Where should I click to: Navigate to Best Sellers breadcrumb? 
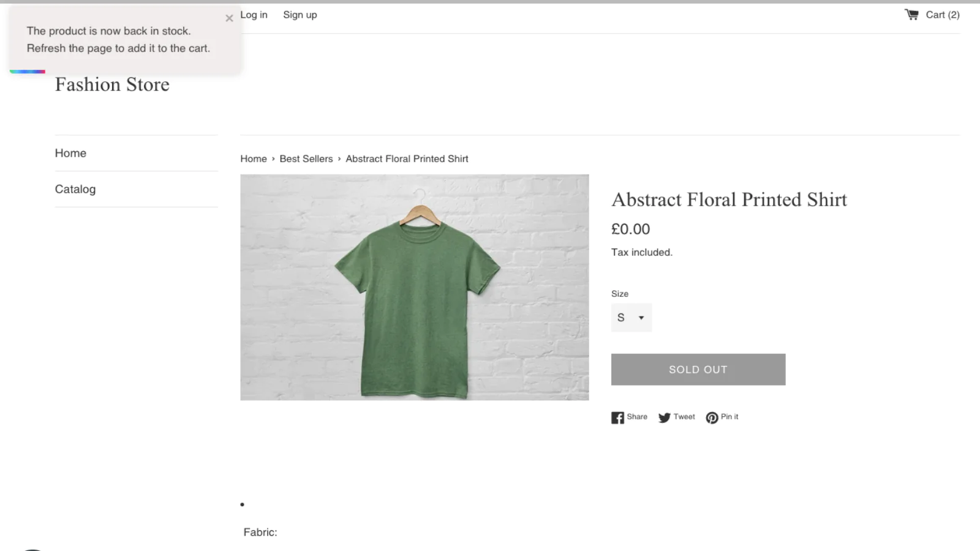(306, 159)
